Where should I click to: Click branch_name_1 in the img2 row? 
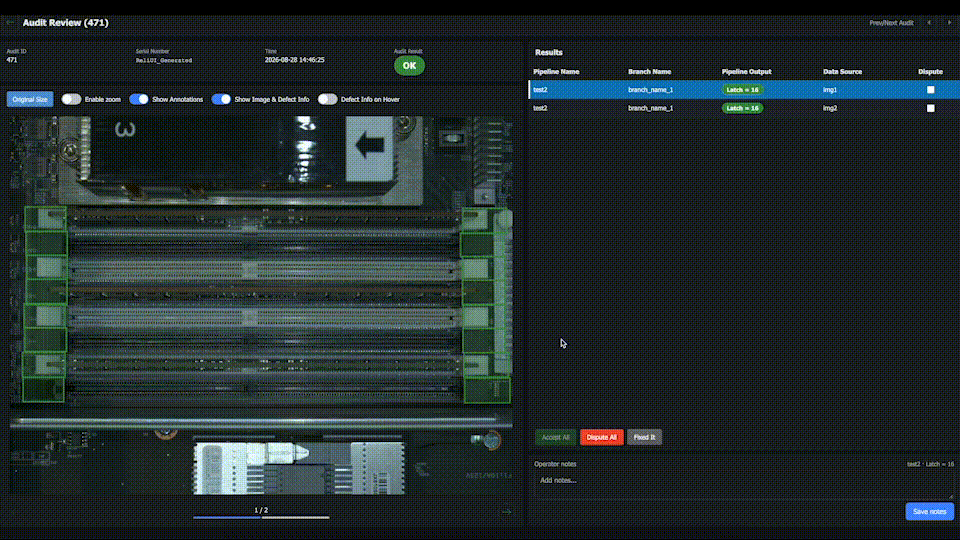click(x=650, y=108)
